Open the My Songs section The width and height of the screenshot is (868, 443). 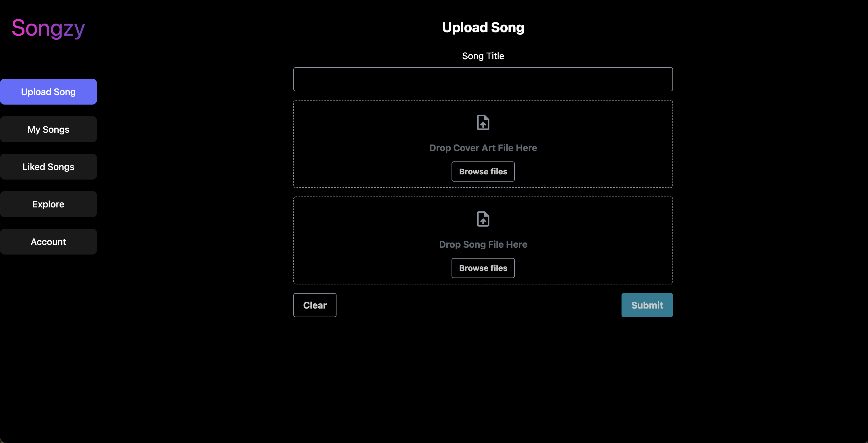[x=49, y=129]
